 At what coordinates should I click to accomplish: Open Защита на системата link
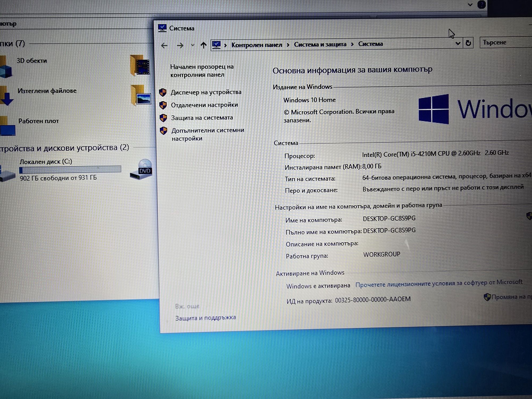click(202, 118)
